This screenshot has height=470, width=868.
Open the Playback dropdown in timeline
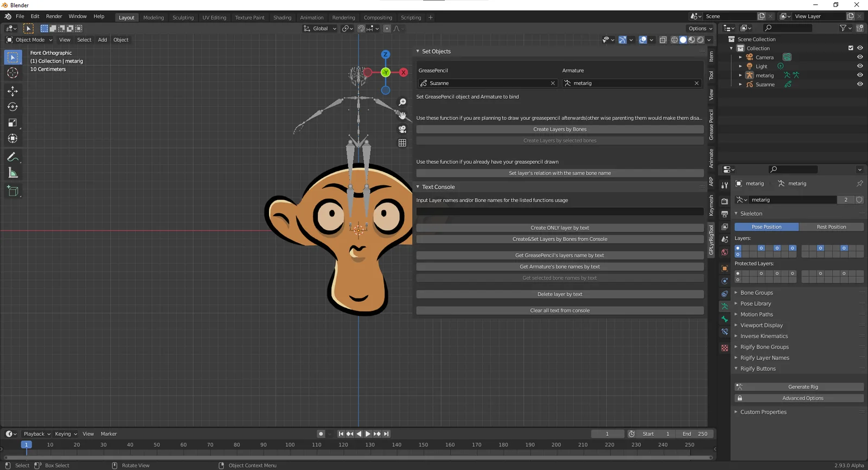tap(36, 434)
